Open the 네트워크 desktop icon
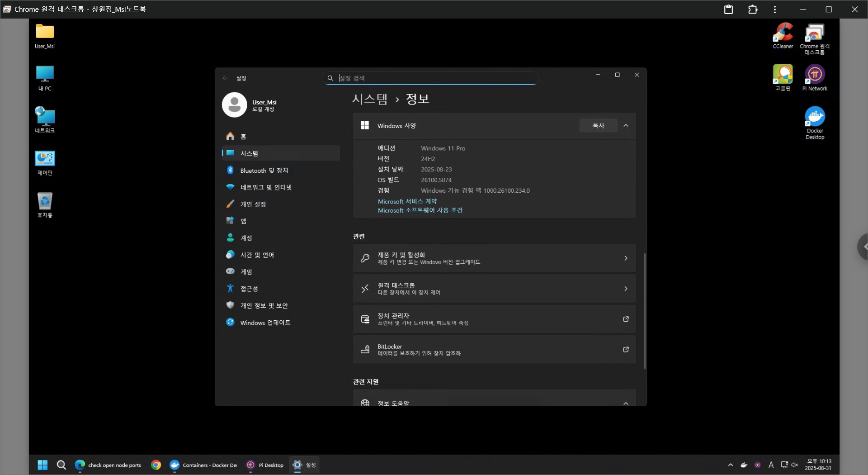868x475 pixels. [x=45, y=120]
